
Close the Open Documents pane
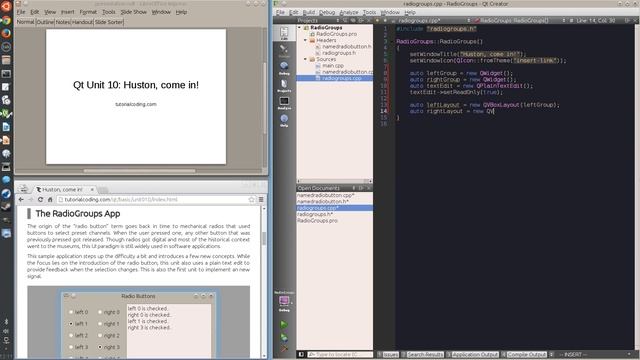pos(369,188)
